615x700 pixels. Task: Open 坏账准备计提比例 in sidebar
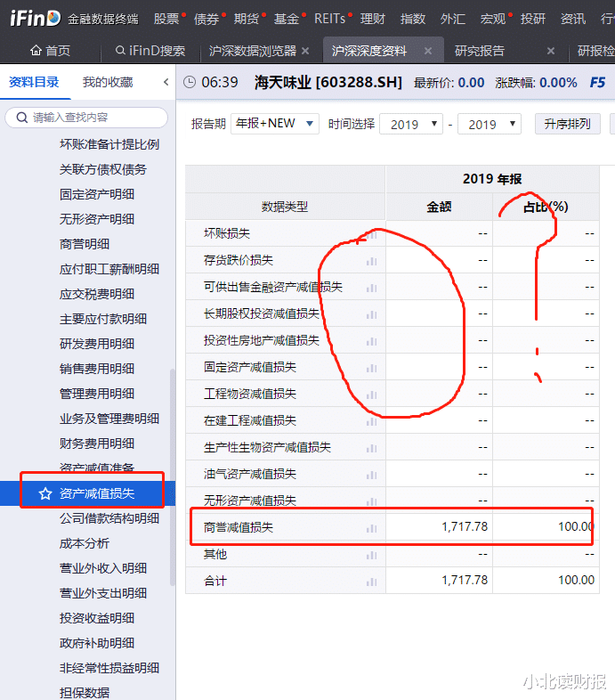109,144
